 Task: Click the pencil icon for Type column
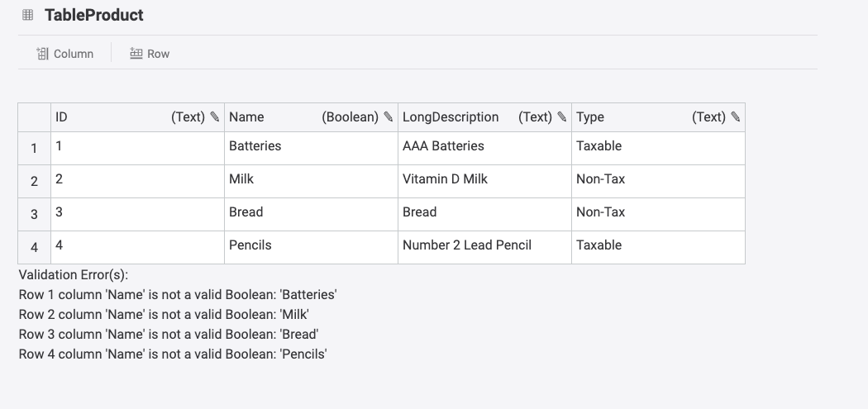pos(736,117)
